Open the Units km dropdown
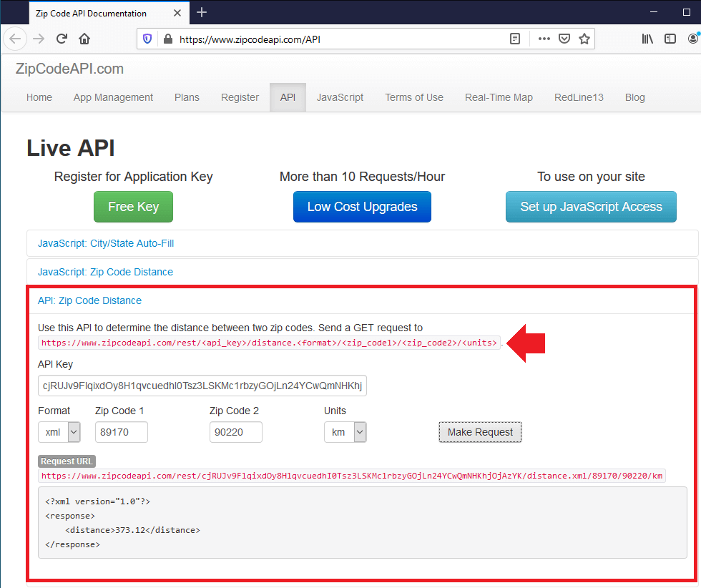 pyautogui.click(x=345, y=432)
